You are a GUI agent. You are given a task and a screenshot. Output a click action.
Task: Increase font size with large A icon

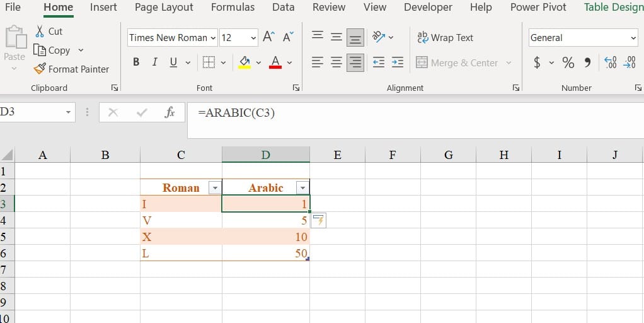(x=268, y=37)
